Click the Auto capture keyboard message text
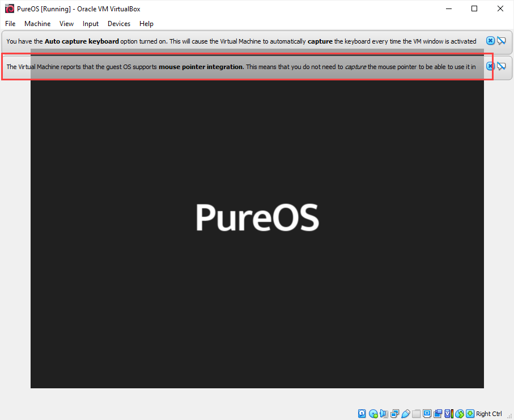This screenshot has height=420, width=514. tap(241, 41)
